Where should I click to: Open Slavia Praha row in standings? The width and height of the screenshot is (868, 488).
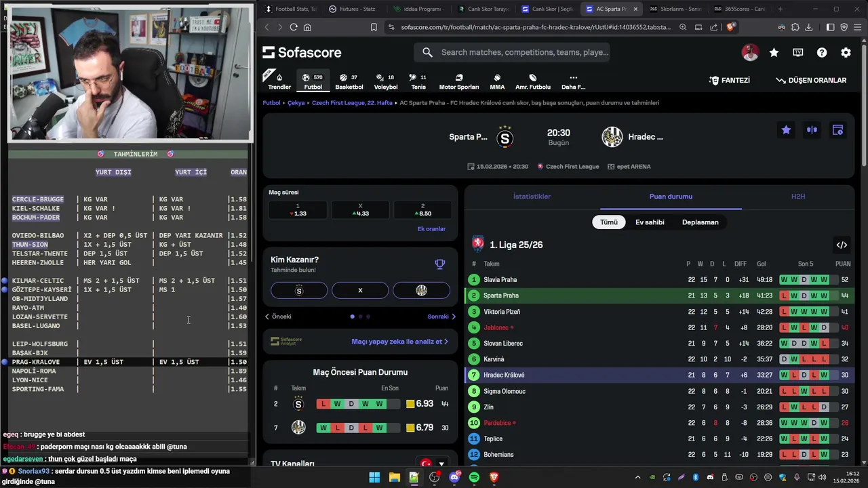pyautogui.click(x=660, y=279)
